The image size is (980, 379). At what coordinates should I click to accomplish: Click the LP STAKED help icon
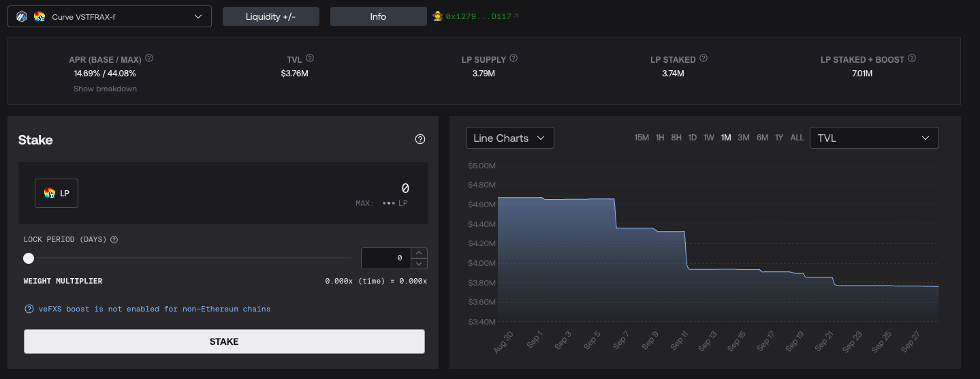point(704,59)
